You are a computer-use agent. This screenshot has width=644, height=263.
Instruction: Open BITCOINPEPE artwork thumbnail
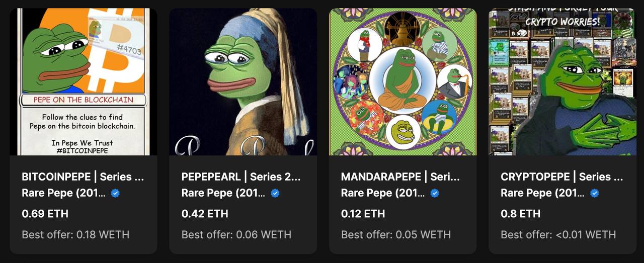pyautogui.click(x=84, y=81)
